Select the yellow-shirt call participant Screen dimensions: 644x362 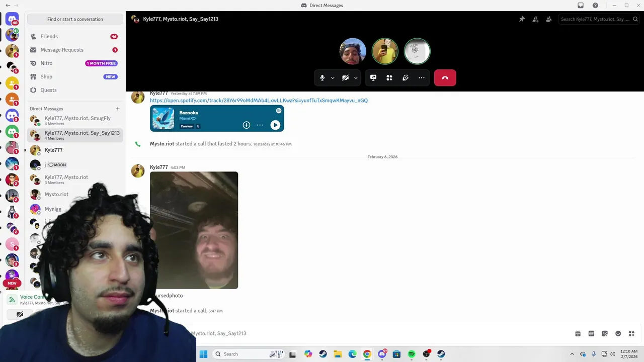point(385,51)
